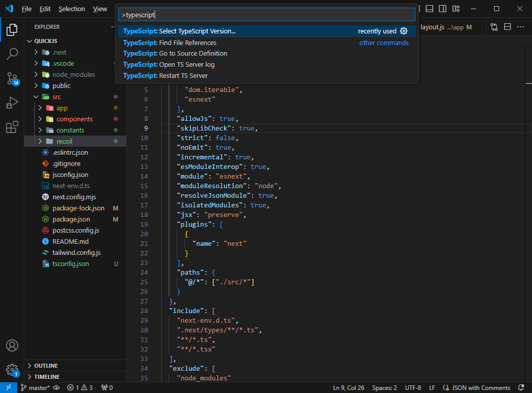Open the View menu

point(100,9)
